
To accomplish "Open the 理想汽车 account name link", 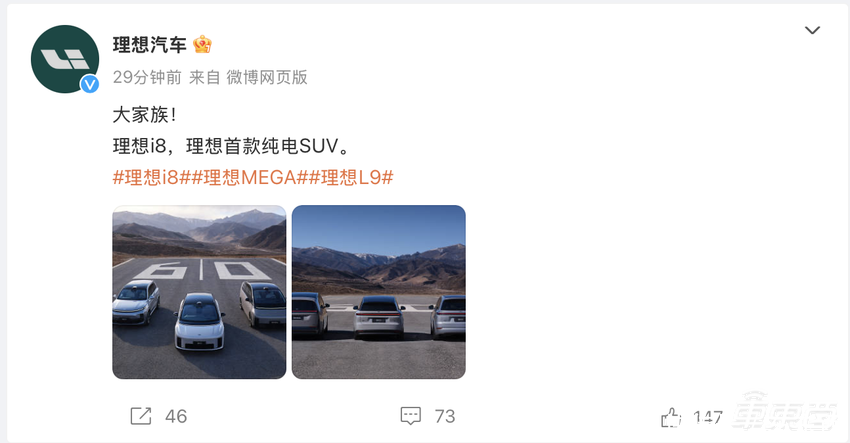I will [x=150, y=44].
